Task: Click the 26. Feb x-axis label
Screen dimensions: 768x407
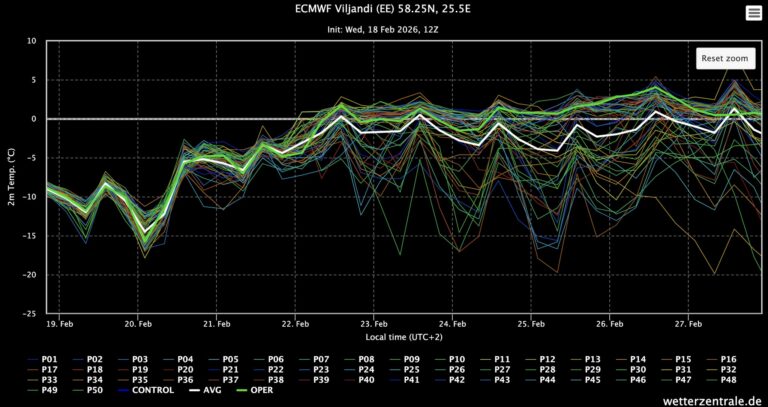Action: pyautogui.click(x=610, y=325)
